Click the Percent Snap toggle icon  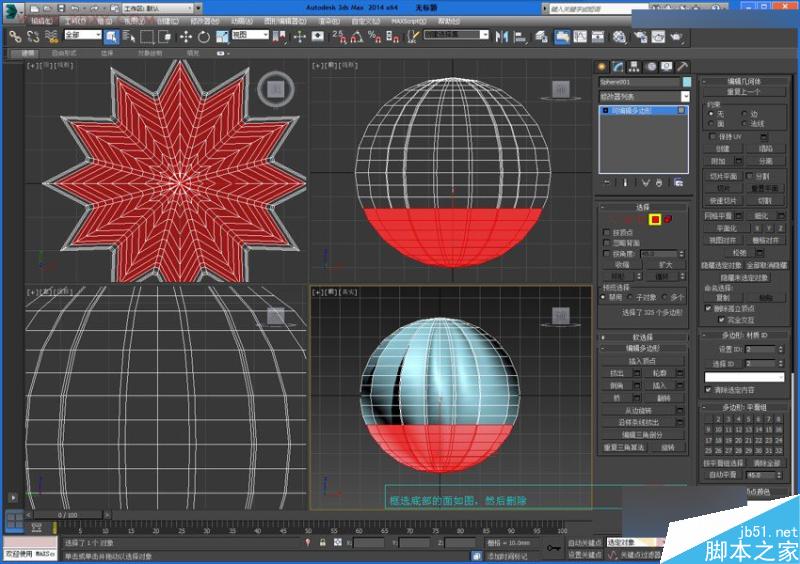tap(374, 37)
